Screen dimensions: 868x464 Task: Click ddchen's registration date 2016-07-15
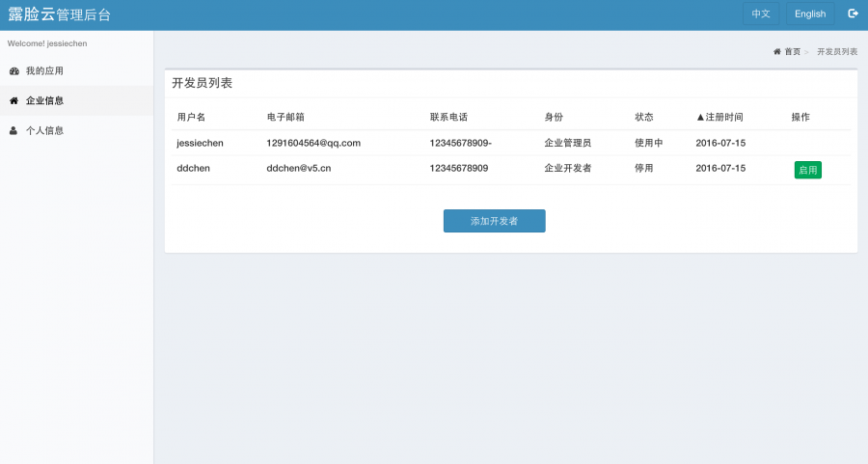tap(720, 168)
